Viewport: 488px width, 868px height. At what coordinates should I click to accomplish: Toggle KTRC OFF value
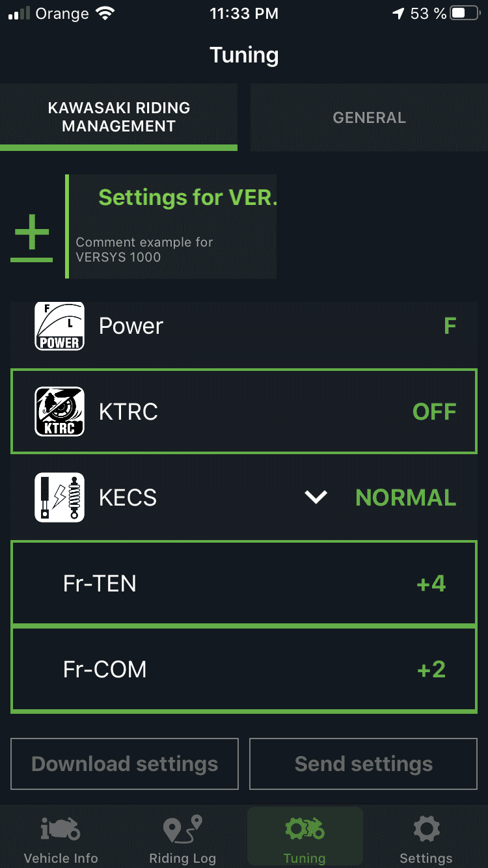(434, 412)
